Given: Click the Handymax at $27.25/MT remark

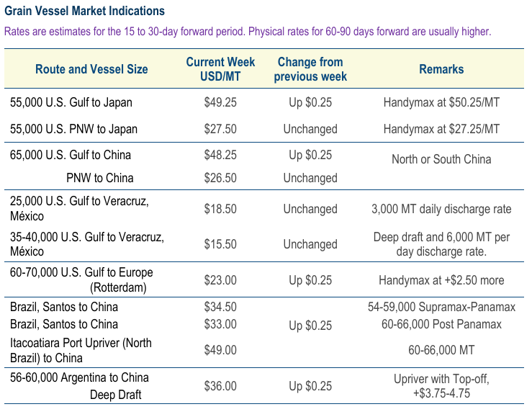Looking at the screenshot, I should [441, 129].
